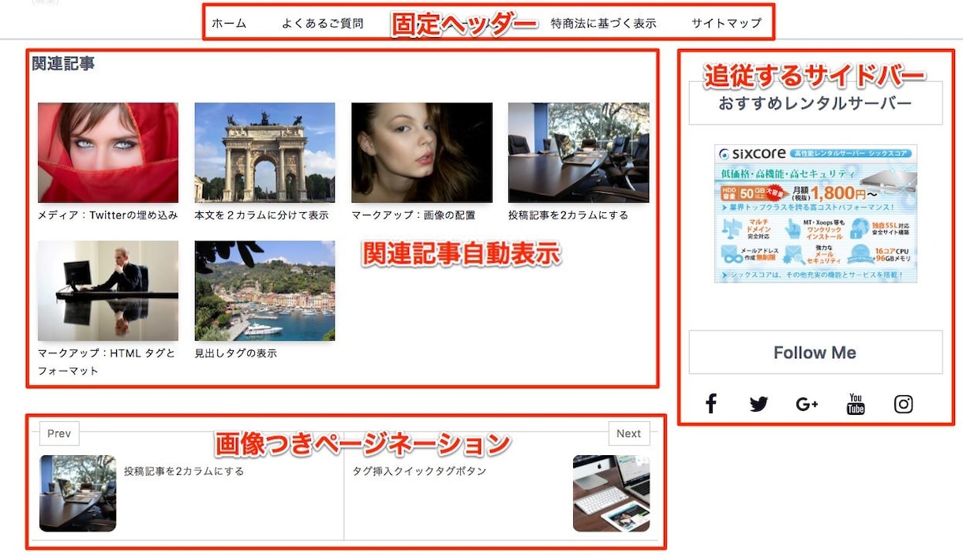Click the conference room thumbnail in related articles
The height and width of the screenshot is (560, 963).
click(x=579, y=152)
